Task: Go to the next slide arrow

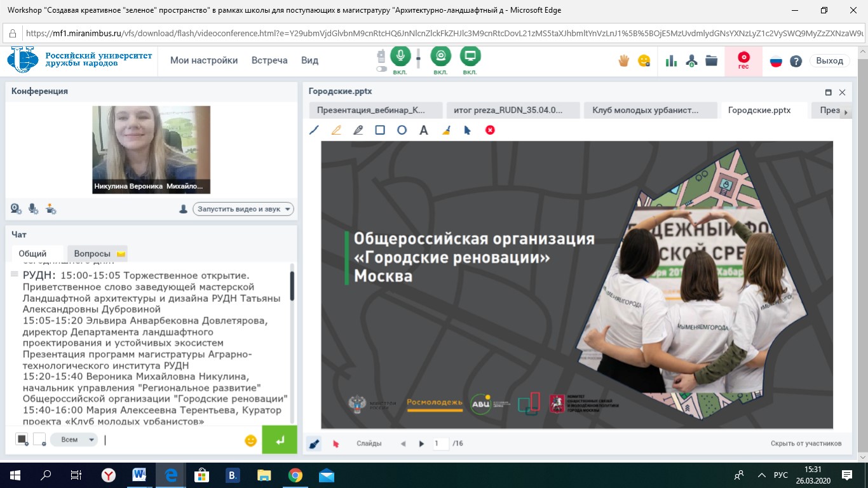Action: click(x=421, y=444)
